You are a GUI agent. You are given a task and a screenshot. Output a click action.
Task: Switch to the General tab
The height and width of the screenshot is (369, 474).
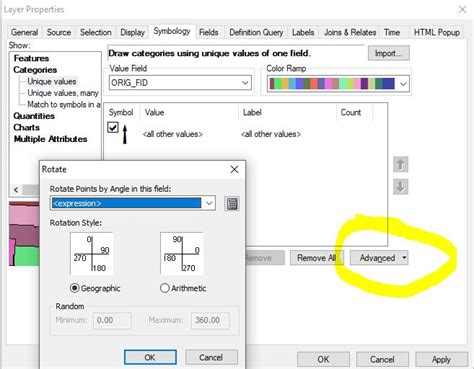[x=24, y=32]
